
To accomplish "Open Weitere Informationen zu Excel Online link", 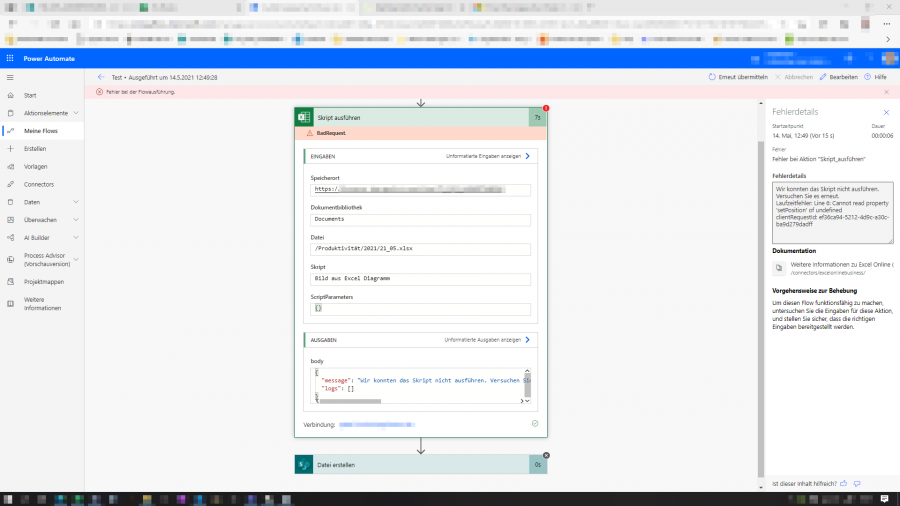I will [841, 264].
